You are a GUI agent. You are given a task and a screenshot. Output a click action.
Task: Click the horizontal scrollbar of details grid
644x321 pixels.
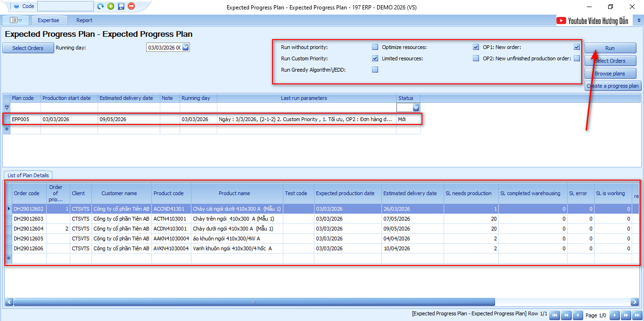(x=255, y=302)
